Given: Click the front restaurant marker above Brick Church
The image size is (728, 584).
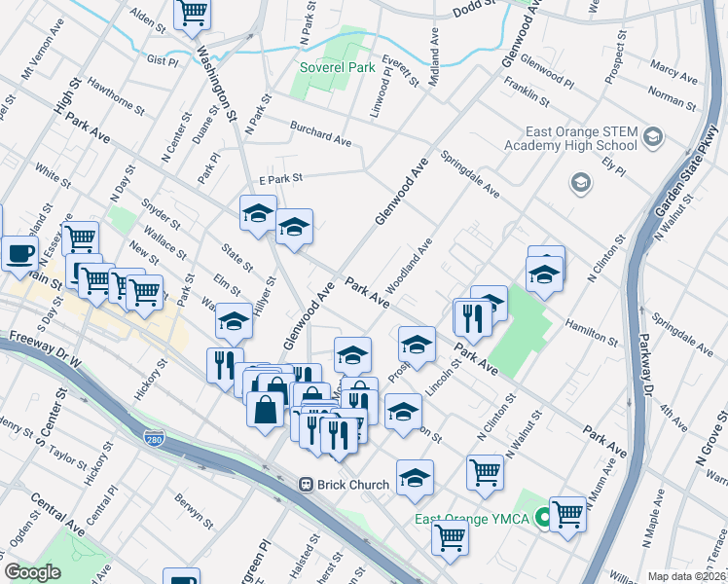Looking at the screenshot, I should (339, 436).
